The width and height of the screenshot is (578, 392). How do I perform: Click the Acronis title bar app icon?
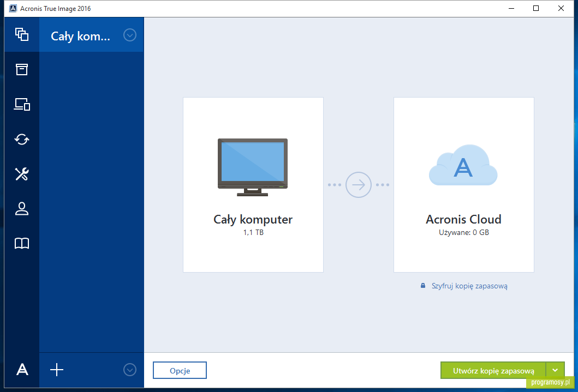tap(13, 8)
